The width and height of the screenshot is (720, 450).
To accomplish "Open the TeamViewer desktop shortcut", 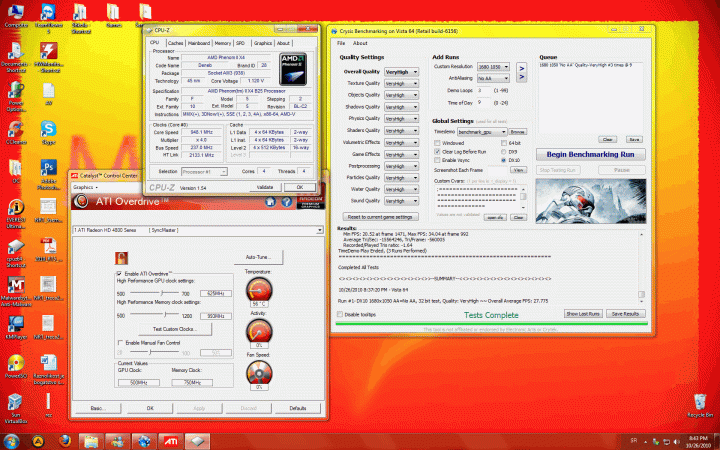I will point(48,17).
